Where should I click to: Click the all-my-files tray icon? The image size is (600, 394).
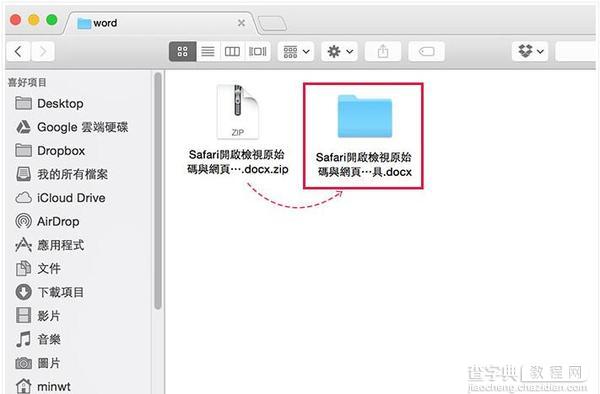point(23,174)
